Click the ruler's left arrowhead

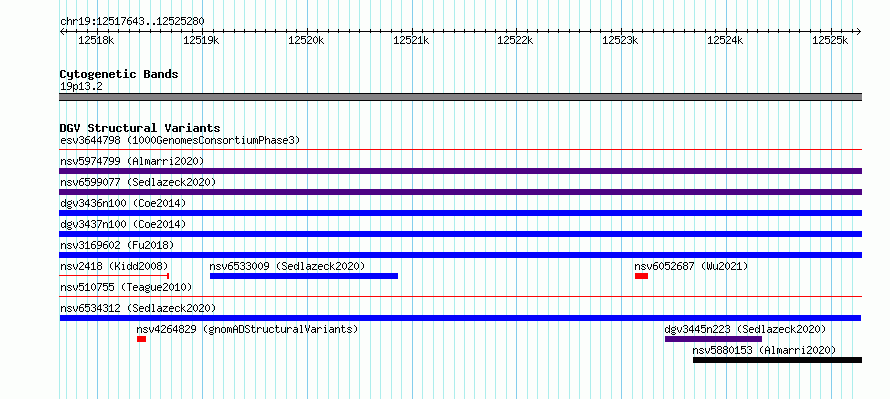(62, 32)
